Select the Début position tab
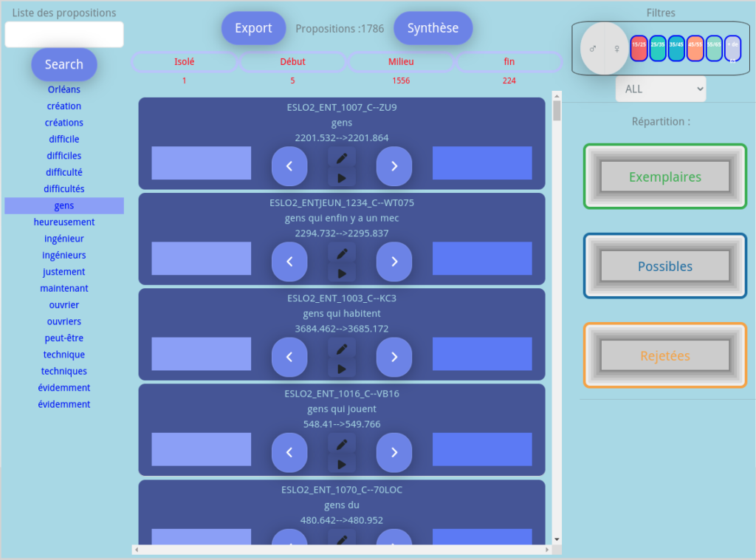The image size is (756, 560). 292,62
